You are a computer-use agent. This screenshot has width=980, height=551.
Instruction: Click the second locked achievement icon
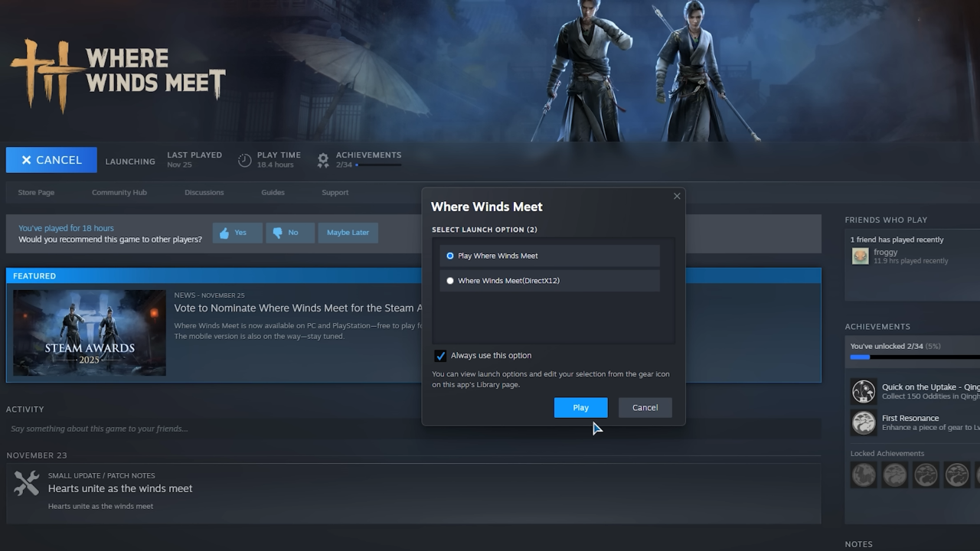click(894, 474)
